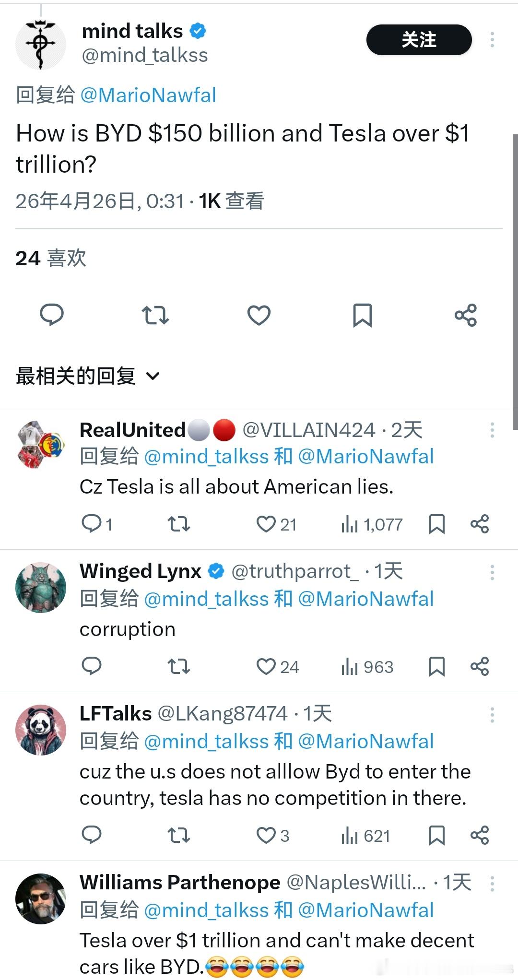Open the @MarioNawfal profile link
The height and width of the screenshot is (980, 518).
pos(149,95)
